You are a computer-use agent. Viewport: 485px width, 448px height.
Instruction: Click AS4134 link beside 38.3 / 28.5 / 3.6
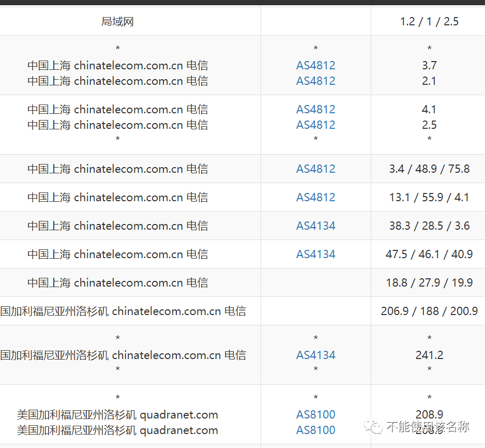point(315,226)
